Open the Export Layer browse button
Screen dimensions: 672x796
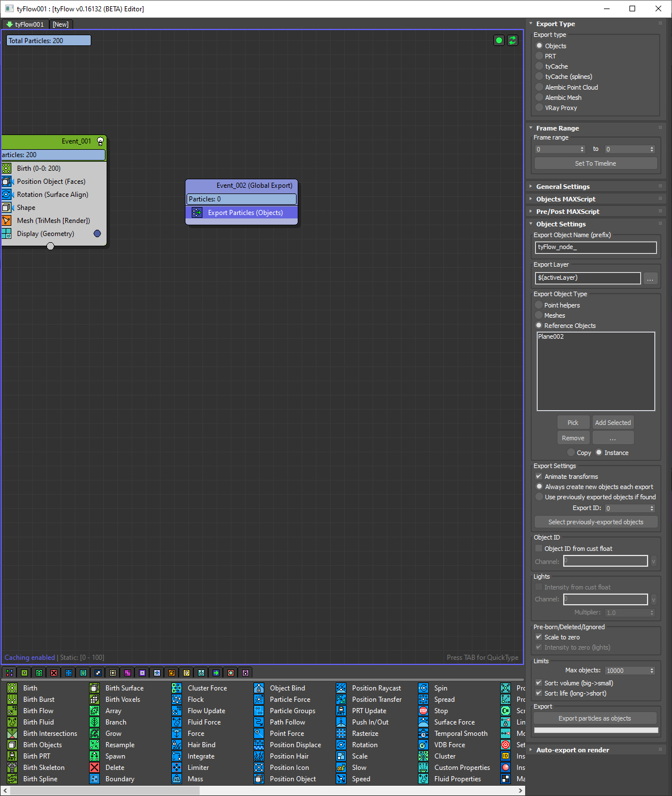tap(650, 278)
